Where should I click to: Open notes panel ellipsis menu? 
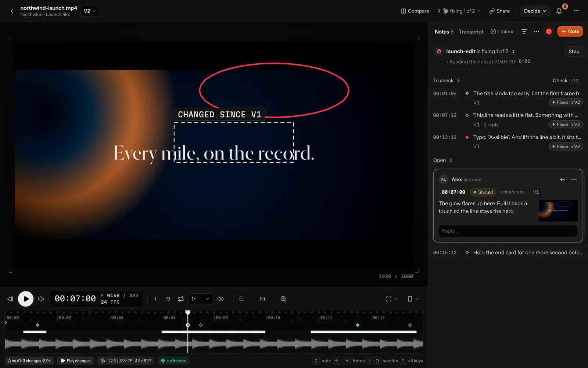[x=537, y=32]
